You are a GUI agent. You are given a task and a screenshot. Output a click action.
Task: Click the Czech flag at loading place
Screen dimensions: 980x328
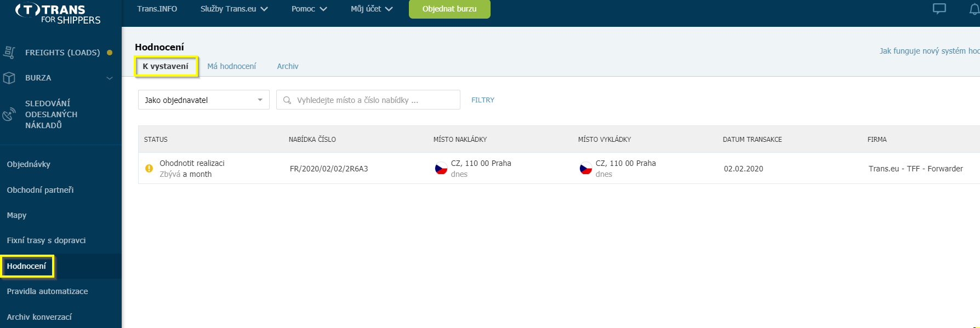point(441,169)
